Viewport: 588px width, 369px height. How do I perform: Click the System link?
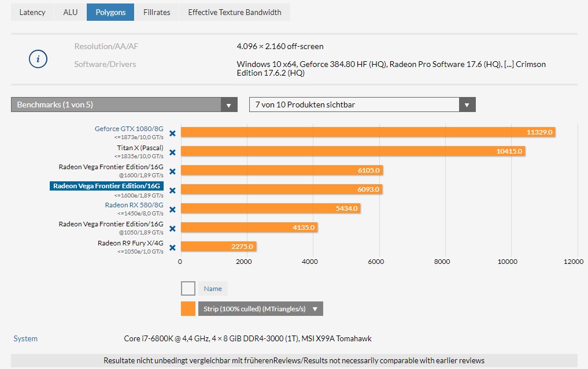click(x=25, y=338)
